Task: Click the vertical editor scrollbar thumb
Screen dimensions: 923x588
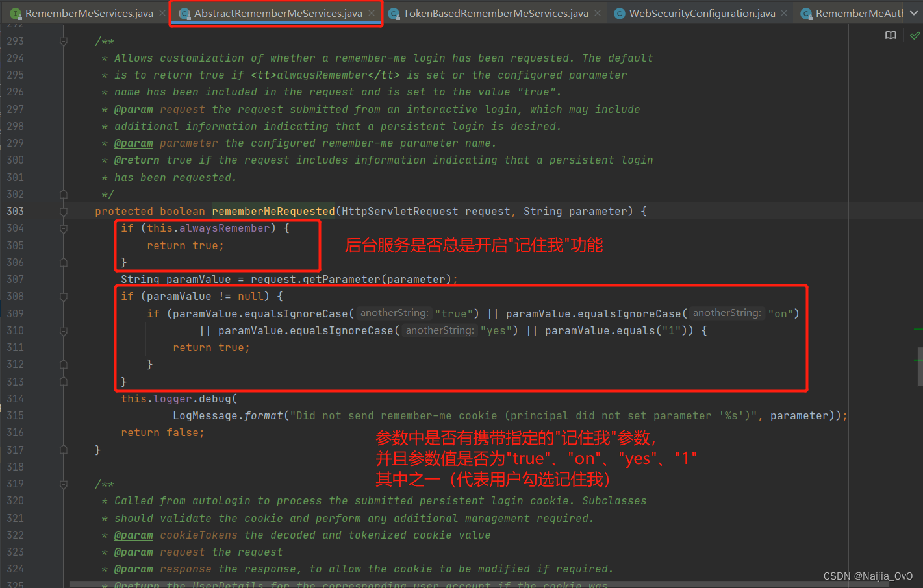Action: point(920,367)
